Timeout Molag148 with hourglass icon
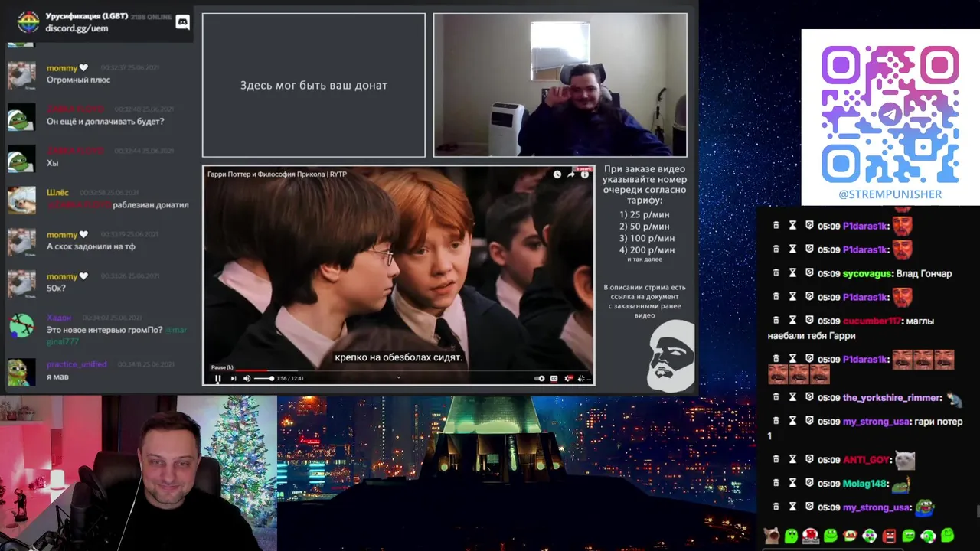The width and height of the screenshot is (980, 551). click(793, 483)
